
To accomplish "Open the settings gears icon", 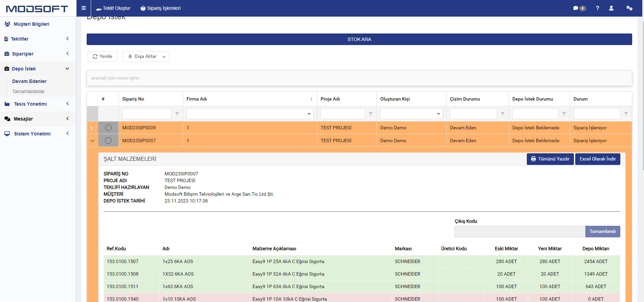I will click(629, 8).
